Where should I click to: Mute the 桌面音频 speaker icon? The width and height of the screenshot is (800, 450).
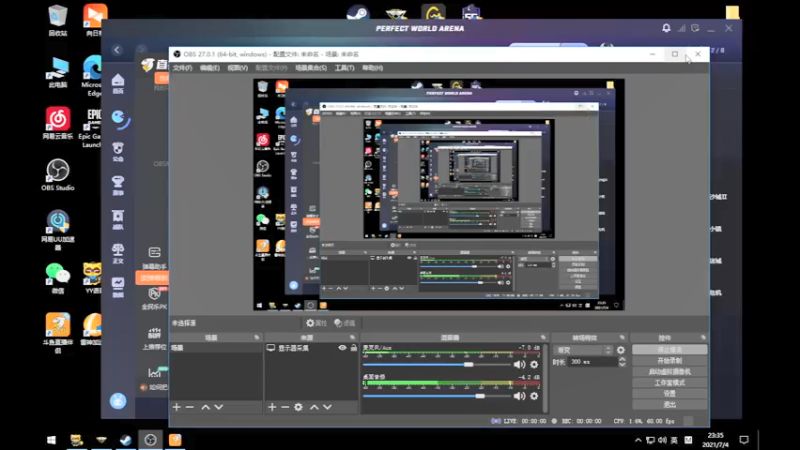coord(519,396)
